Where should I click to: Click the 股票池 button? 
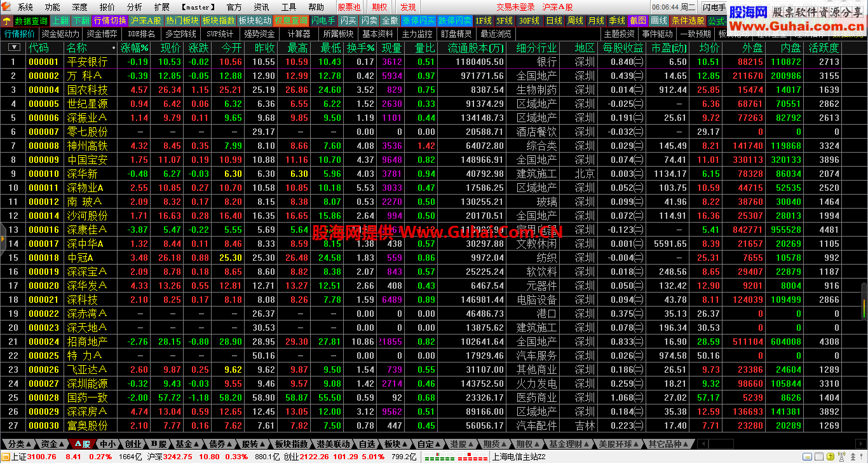coord(349,7)
